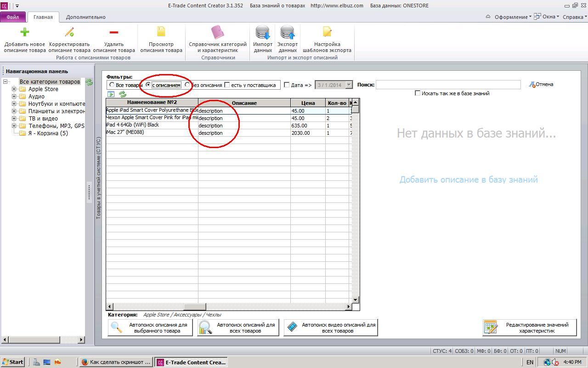588x368 pixels.
Task: Select с описанием filter radio button
Action: tap(148, 85)
